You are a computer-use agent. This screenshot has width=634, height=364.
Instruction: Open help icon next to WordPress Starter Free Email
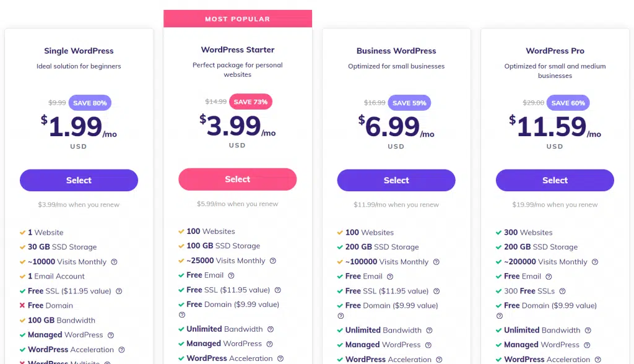click(232, 275)
